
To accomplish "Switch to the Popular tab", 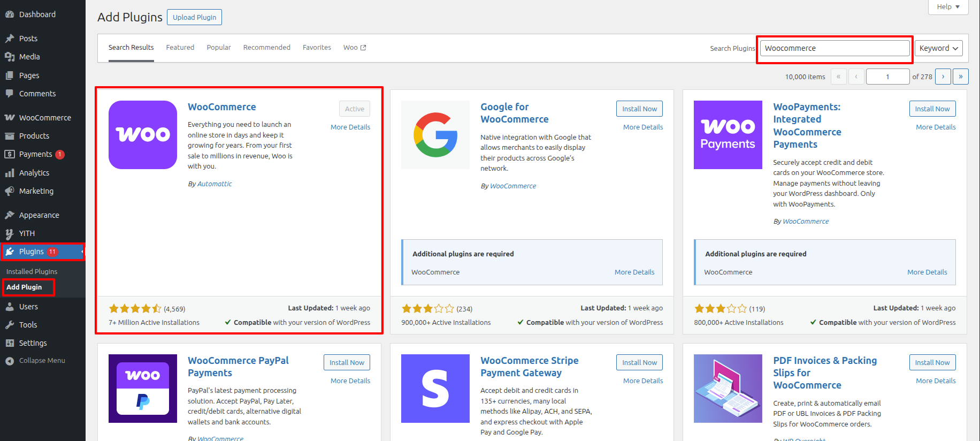I will pyautogui.click(x=219, y=48).
